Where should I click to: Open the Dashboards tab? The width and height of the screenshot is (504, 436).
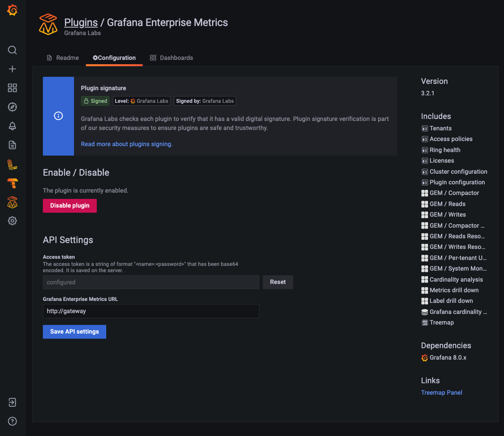point(172,58)
